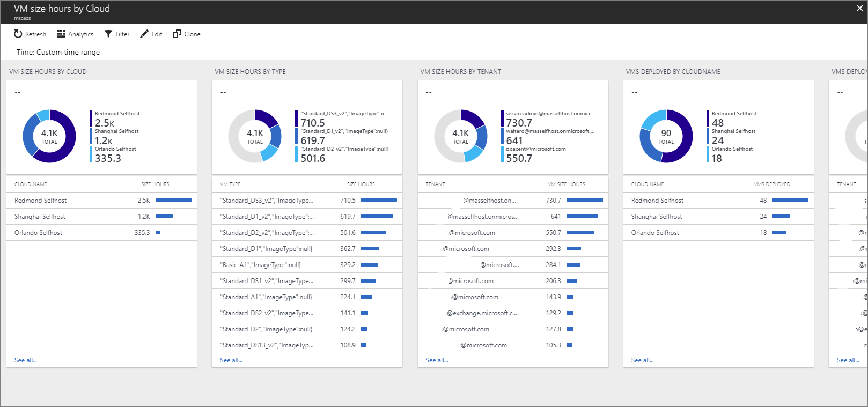The image size is (868, 407).
Task: Click the Filter funnel icon
Action: [x=108, y=34]
